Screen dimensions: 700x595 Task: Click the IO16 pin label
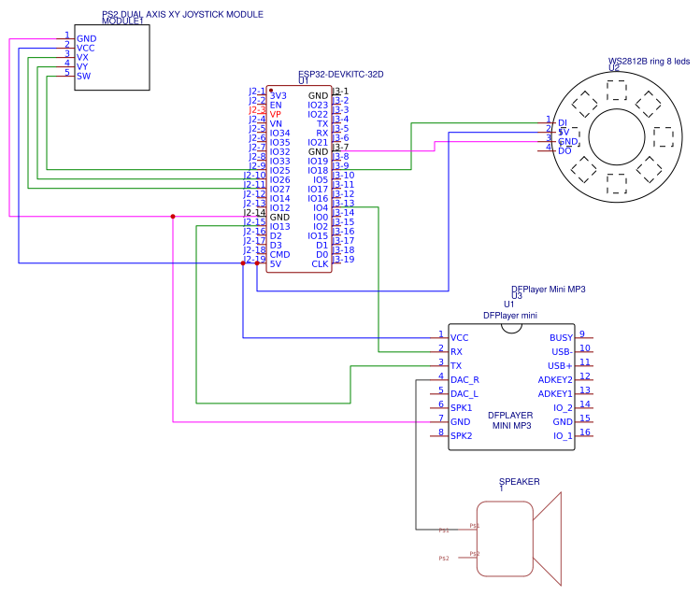(318, 199)
